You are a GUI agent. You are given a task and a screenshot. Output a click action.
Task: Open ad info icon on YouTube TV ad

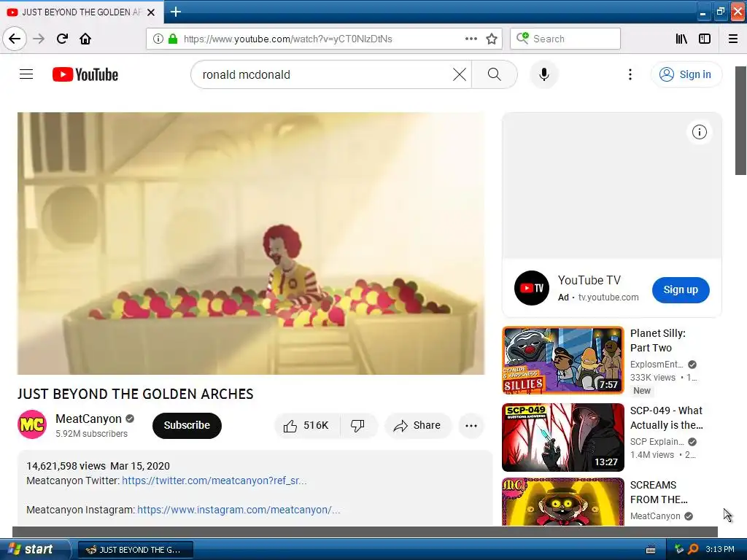(x=699, y=132)
